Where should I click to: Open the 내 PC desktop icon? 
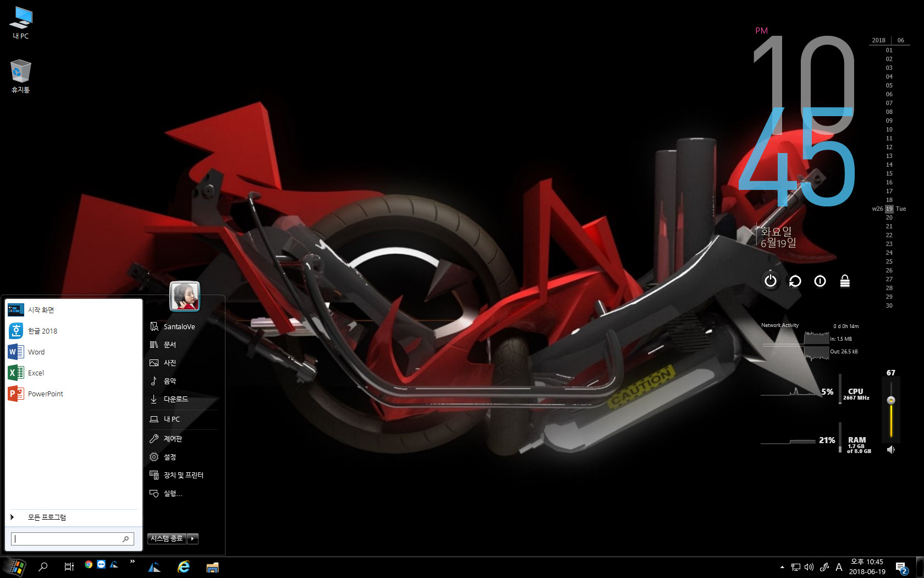tap(21, 23)
